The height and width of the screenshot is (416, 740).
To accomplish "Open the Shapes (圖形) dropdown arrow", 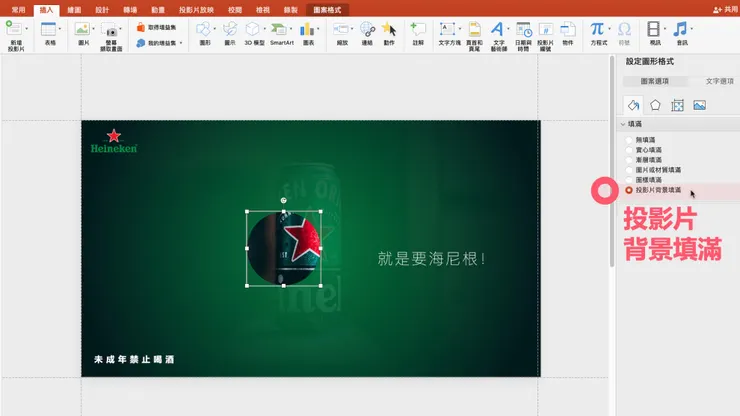I will pos(215,29).
